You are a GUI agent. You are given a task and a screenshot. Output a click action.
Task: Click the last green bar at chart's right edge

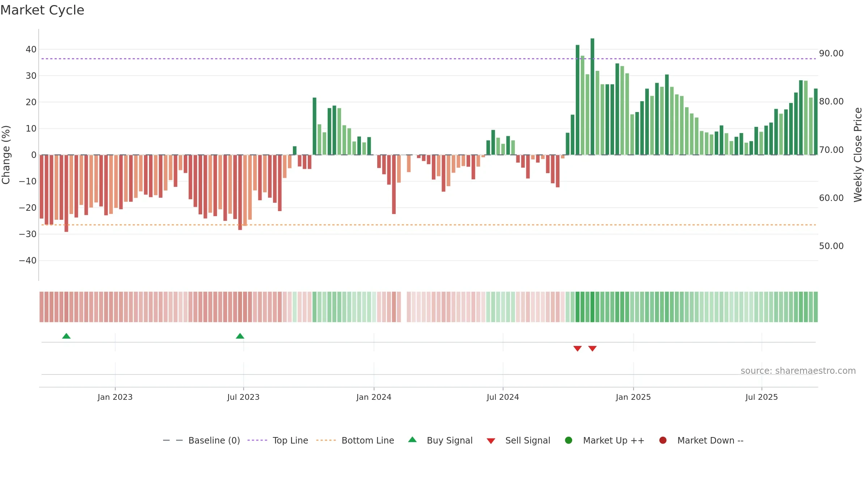point(816,122)
